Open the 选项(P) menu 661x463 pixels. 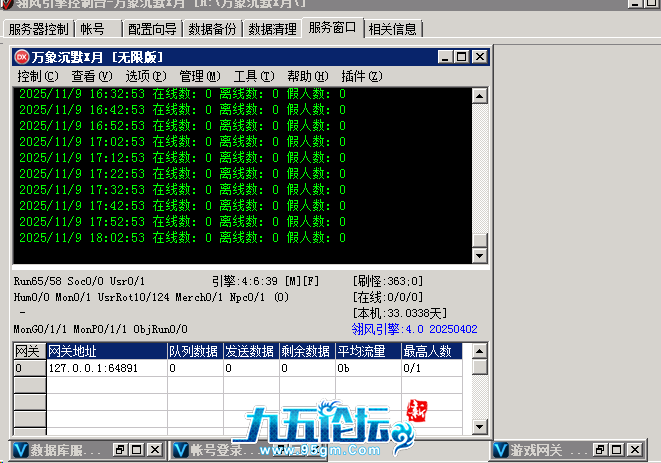[x=146, y=76]
